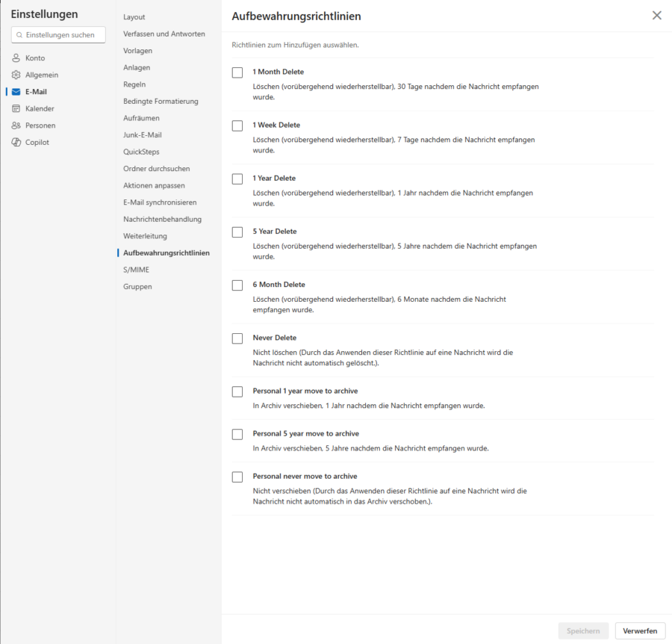Click the Verwerfen button
This screenshot has height=644, width=672.
point(641,631)
